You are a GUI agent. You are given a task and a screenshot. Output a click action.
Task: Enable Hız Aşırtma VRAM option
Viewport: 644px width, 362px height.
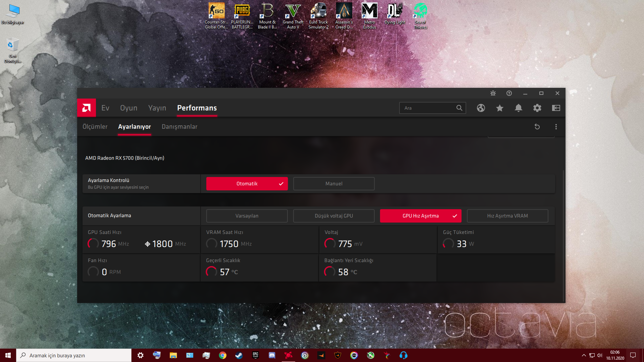[507, 216]
